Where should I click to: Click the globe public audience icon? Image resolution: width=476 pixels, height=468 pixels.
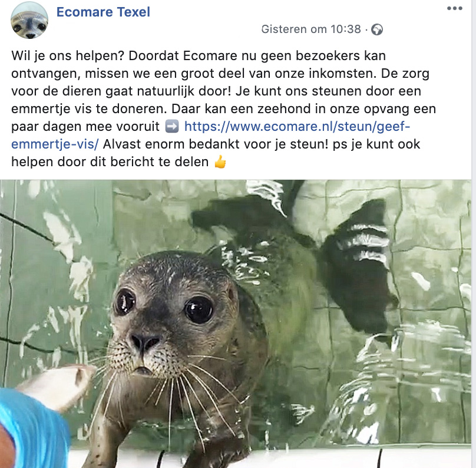377,29
